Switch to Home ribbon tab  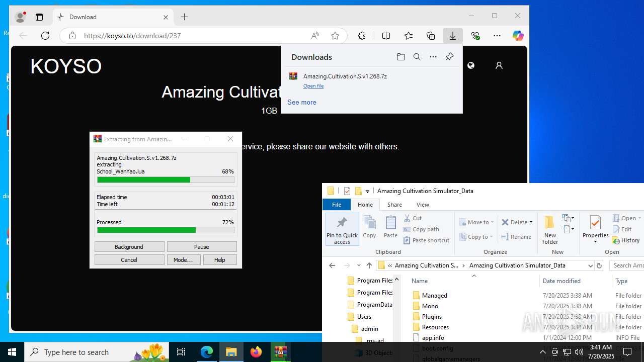365,205
